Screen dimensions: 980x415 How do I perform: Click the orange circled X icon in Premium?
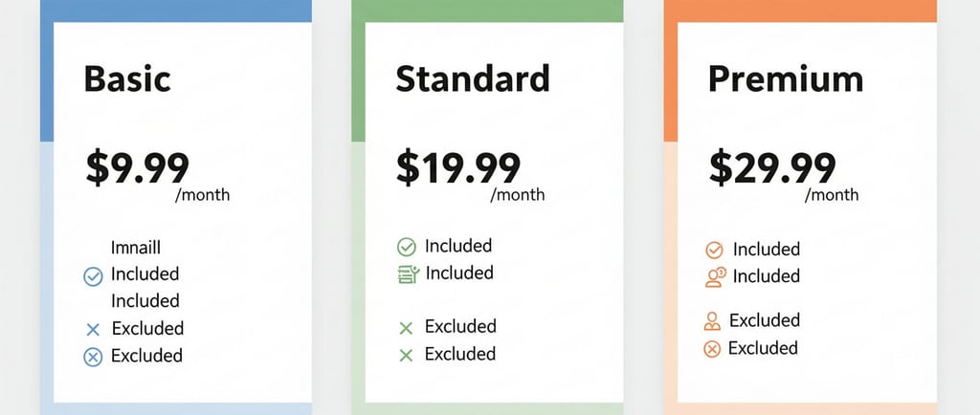click(x=711, y=349)
